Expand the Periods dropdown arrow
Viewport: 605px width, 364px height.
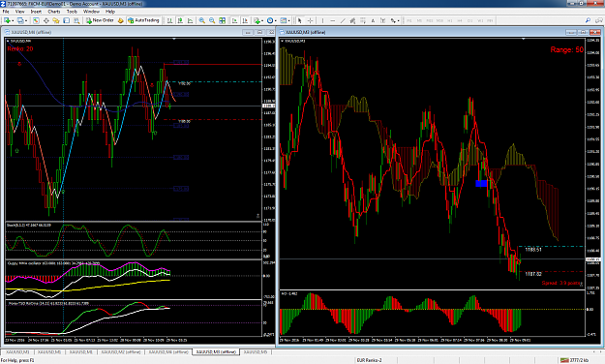[x=276, y=21]
